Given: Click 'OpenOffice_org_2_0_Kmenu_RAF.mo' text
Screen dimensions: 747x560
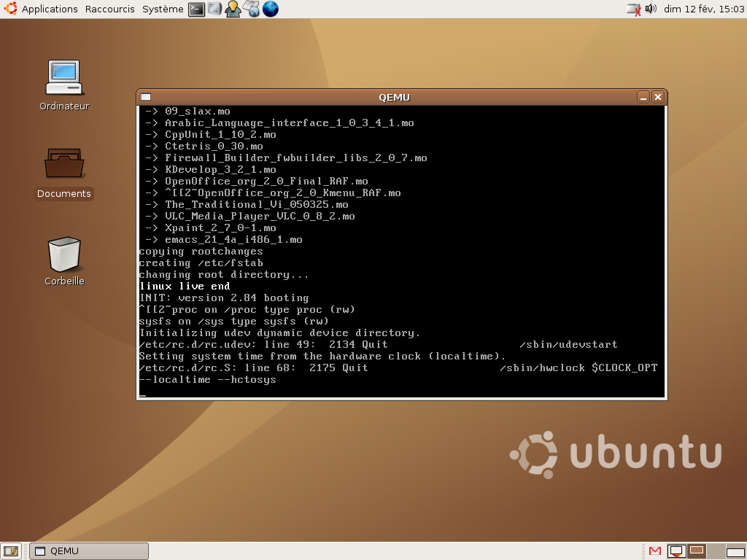Looking at the screenshot, I should pyautogui.click(x=298, y=193).
